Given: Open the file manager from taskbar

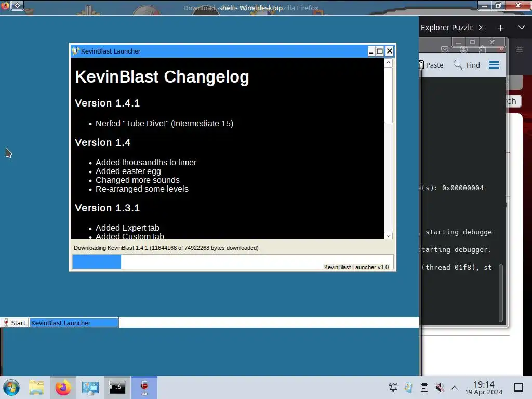Looking at the screenshot, I should pyautogui.click(x=36, y=388).
